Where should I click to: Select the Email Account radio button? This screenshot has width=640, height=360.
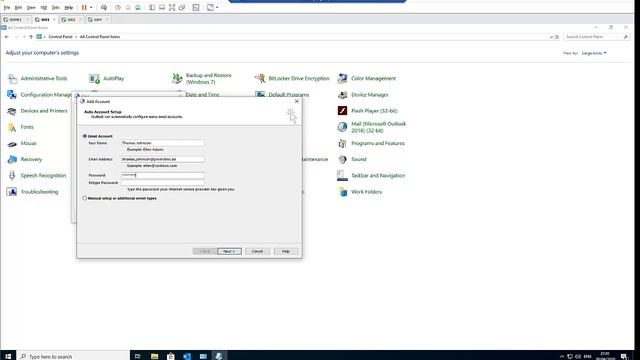(85, 136)
